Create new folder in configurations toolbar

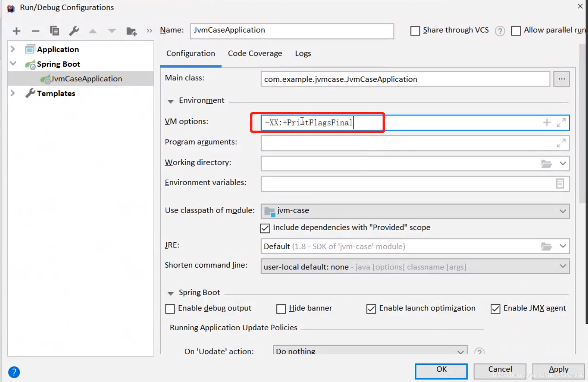131,31
